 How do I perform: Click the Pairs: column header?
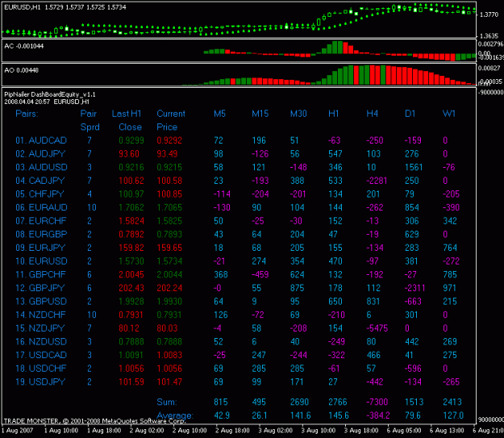(27, 114)
